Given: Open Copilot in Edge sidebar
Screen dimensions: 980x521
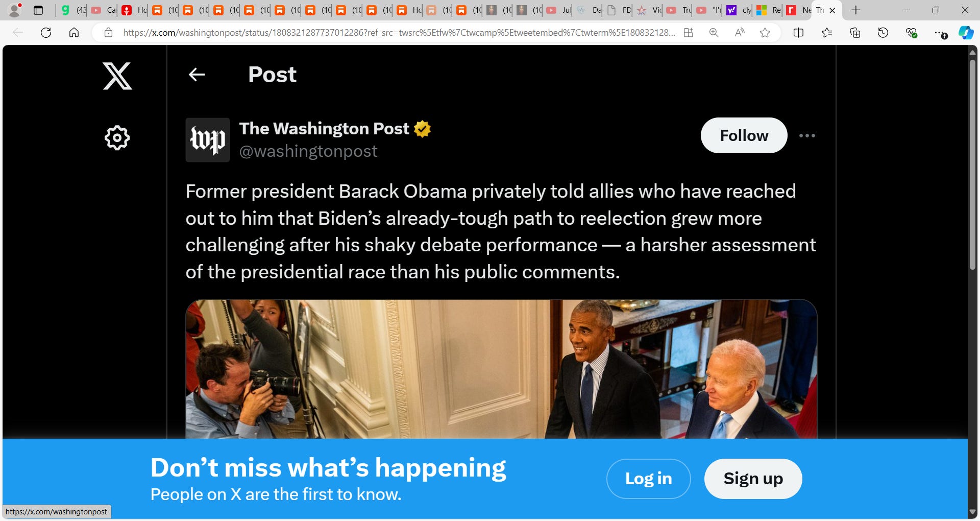Looking at the screenshot, I should pyautogui.click(x=966, y=33).
